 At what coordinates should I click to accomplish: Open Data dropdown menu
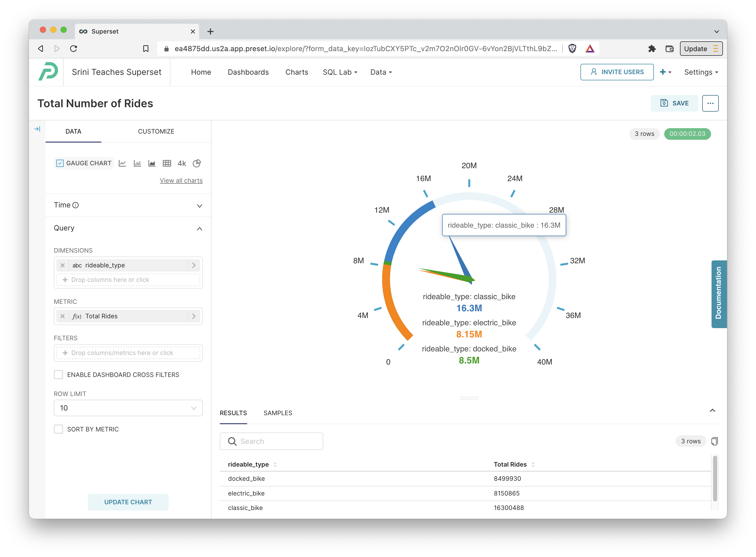click(381, 72)
